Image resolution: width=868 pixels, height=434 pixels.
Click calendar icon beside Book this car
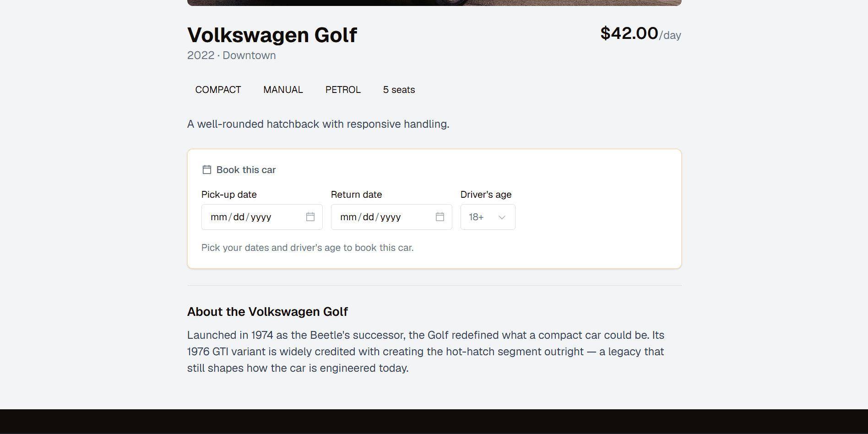(207, 170)
